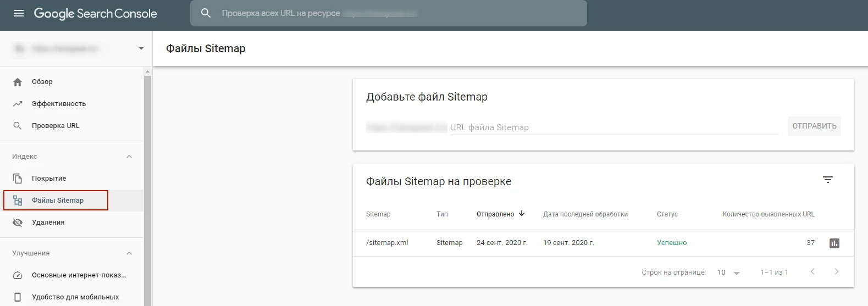Screen dimensions: 868x306
Task: Click the Удаления crossed-eye icon
Action: (18, 222)
